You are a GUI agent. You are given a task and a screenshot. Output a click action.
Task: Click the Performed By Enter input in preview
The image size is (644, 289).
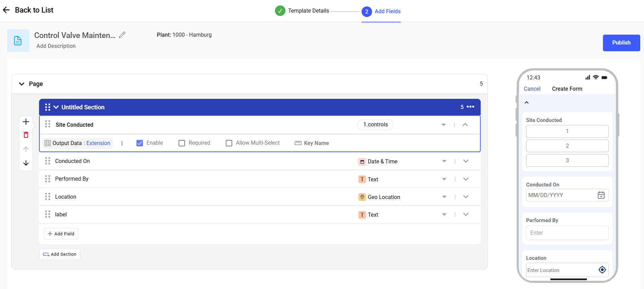tap(567, 233)
